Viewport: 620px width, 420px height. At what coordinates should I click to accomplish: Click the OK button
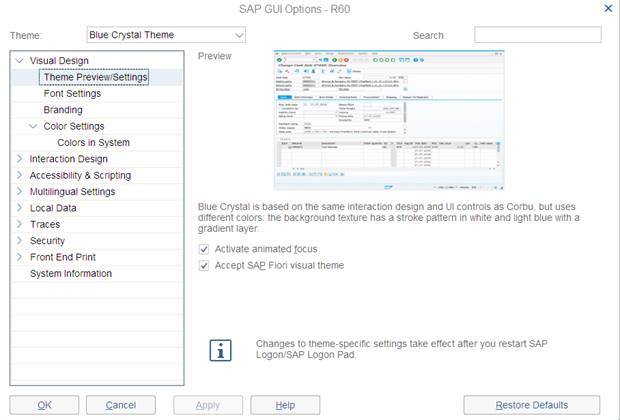click(x=44, y=405)
